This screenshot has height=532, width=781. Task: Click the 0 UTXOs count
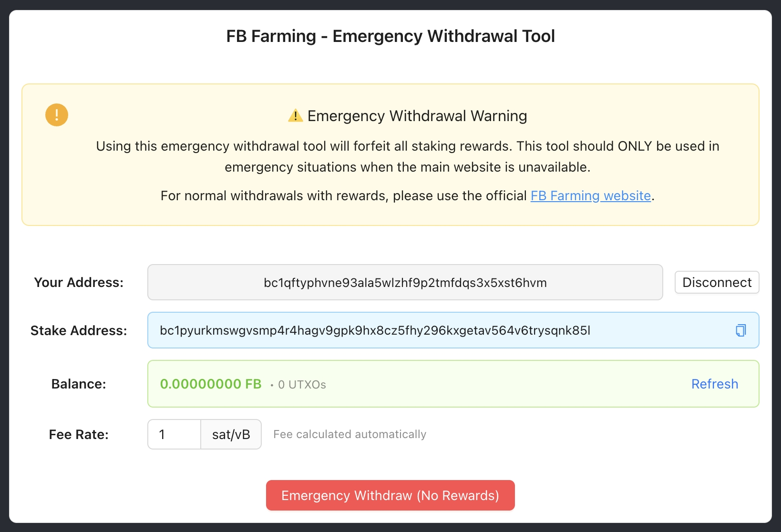pos(302,385)
